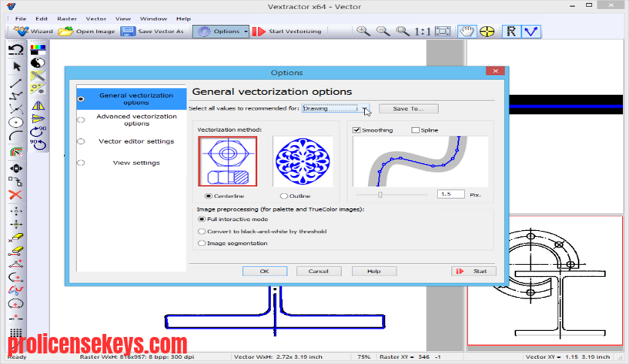
Task: Open the Window menu
Action: pos(153,19)
